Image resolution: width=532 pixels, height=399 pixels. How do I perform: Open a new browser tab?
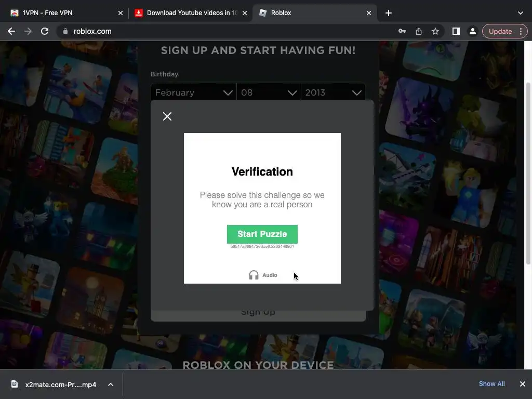pyautogui.click(x=389, y=13)
